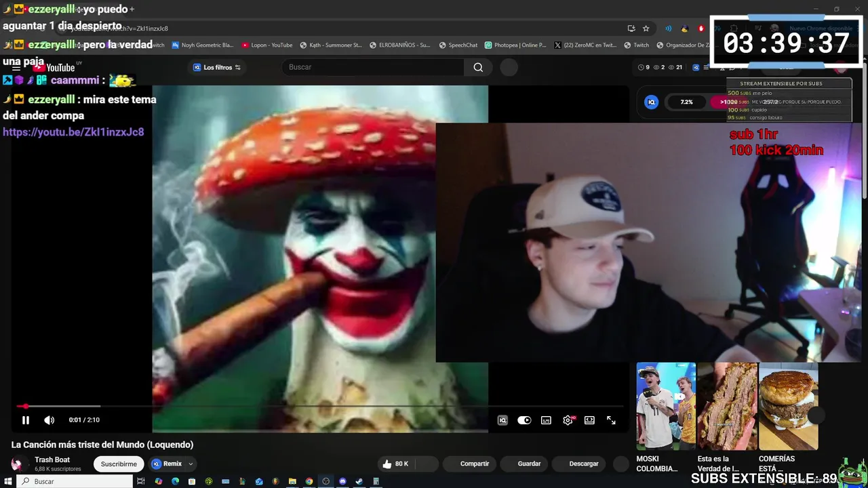The width and height of the screenshot is (868, 488).
Task: Open OBS Studio from the taskbar
Action: pos(325,481)
